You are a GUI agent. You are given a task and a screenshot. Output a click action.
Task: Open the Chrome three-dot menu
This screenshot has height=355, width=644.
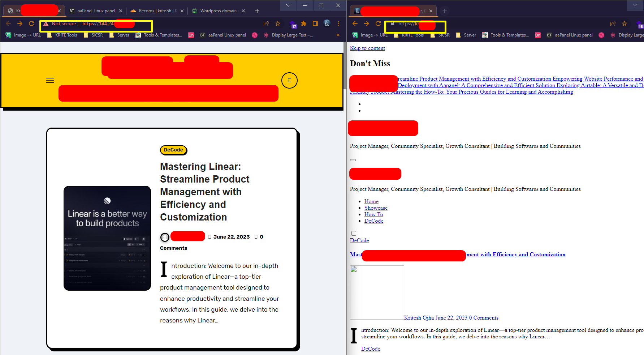tap(338, 23)
